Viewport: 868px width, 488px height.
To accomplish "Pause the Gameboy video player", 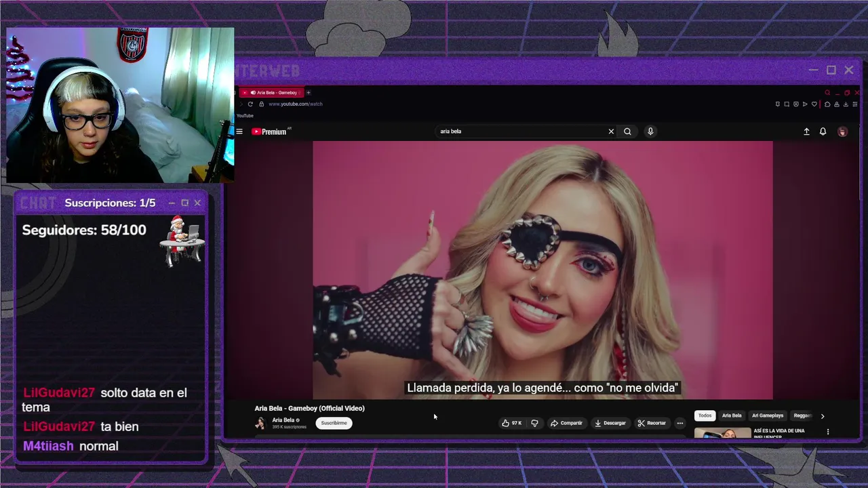I will (x=542, y=270).
